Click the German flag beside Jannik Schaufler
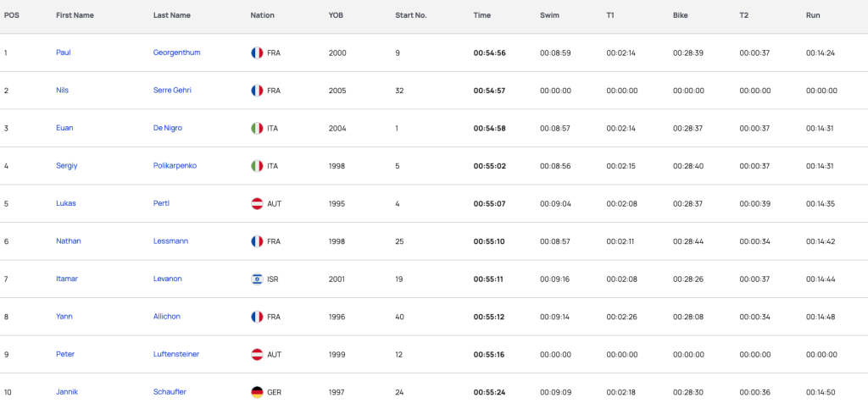 [x=257, y=392]
